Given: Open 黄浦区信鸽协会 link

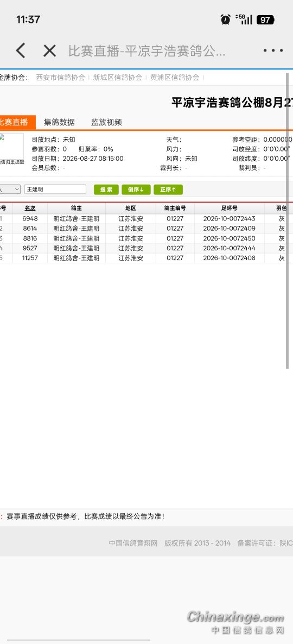Looking at the screenshot, I should [x=175, y=77].
